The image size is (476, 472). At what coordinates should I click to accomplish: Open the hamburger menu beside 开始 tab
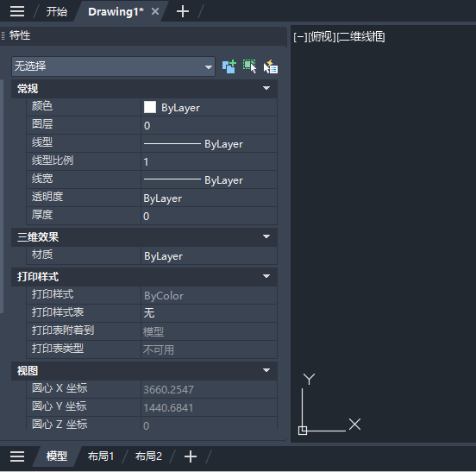tap(17, 11)
